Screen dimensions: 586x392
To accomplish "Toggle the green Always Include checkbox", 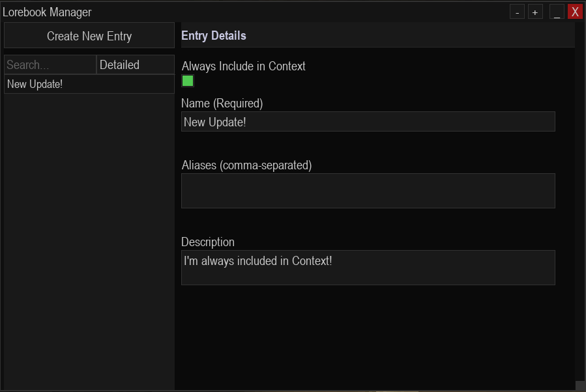I will pyautogui.click(x=188, y=81).
